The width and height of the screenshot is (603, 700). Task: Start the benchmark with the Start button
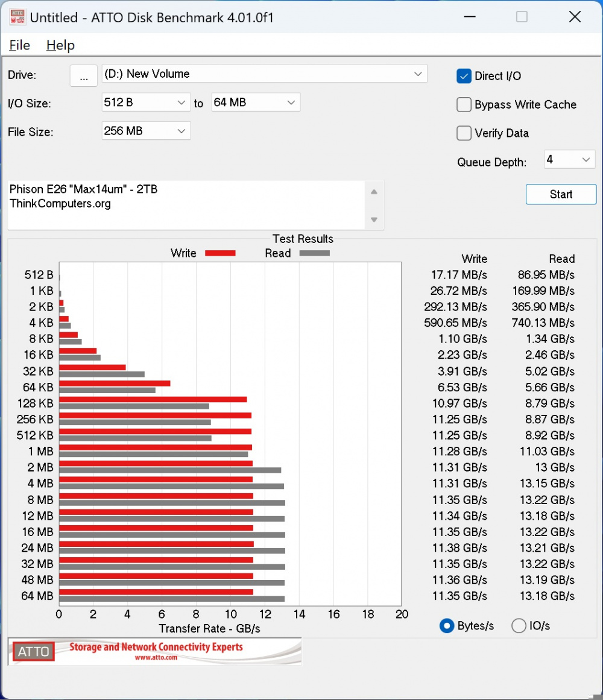point(561,194)
